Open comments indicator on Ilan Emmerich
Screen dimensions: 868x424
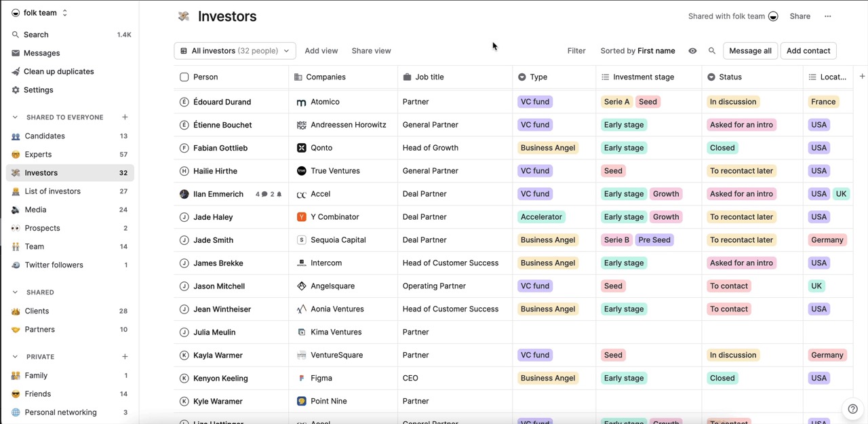(x=262, y=194)
